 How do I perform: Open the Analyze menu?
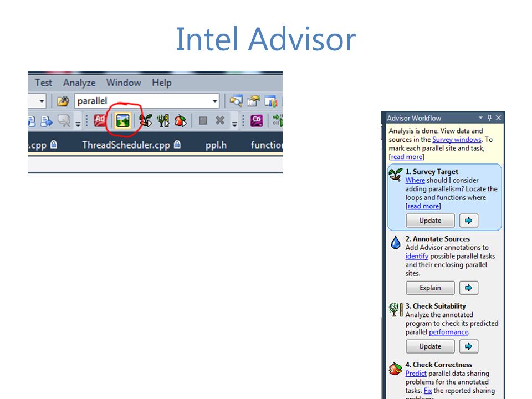click(x=79, y=83)
